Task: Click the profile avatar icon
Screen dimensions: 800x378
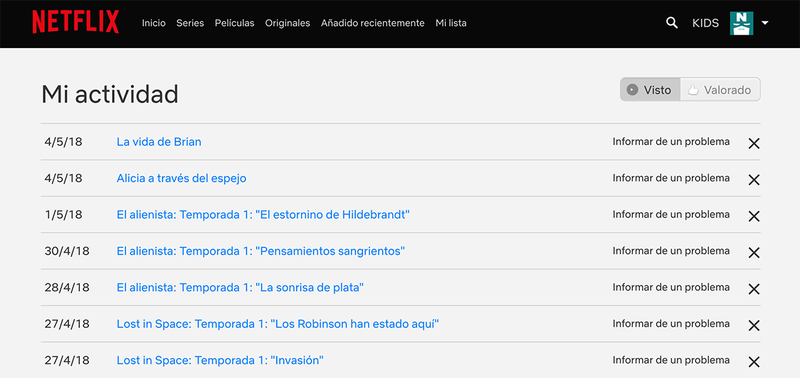Action: [x=741, y=23]
